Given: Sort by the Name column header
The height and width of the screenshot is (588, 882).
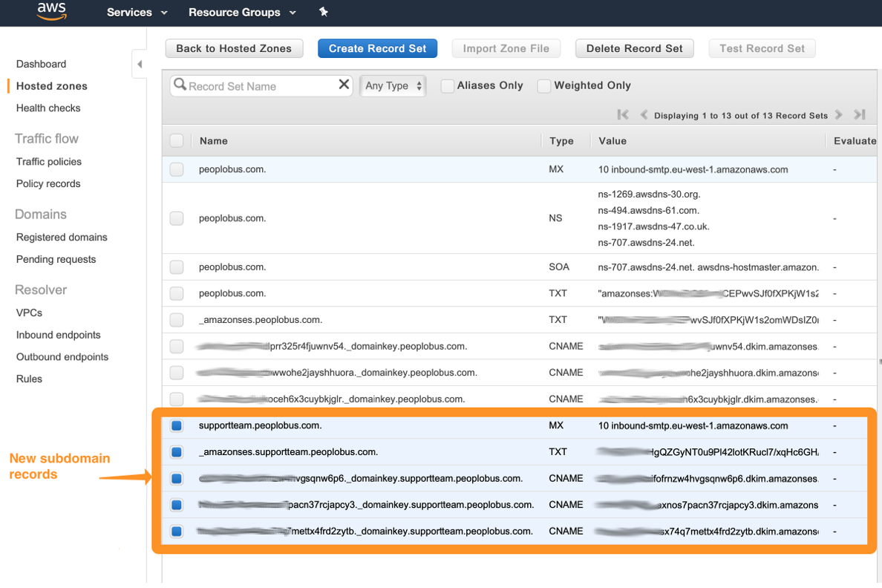Looking at the screenshot, I should pyautogui.click(x=214, y=140).
